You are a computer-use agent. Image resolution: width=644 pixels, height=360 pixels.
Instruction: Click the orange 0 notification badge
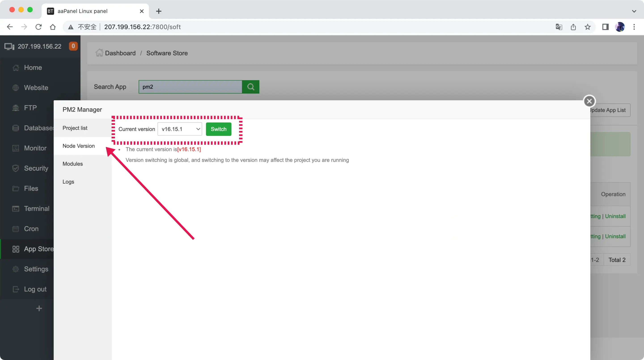tap(73, 46)
